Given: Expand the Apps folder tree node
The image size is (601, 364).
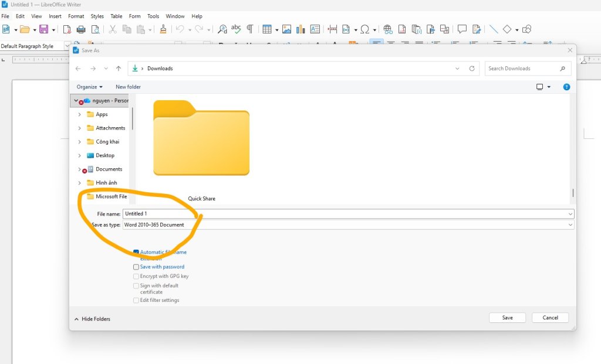Looking at the screenshot, I should [x=79, y=114].
